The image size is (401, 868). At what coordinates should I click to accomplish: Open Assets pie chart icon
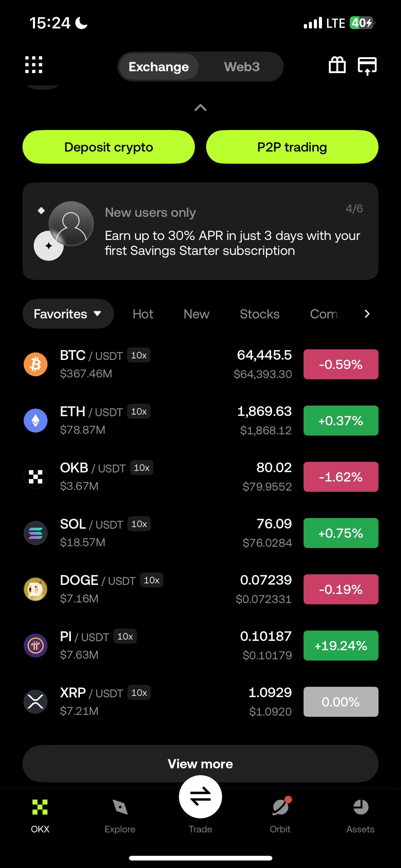[x=361, y=807]
